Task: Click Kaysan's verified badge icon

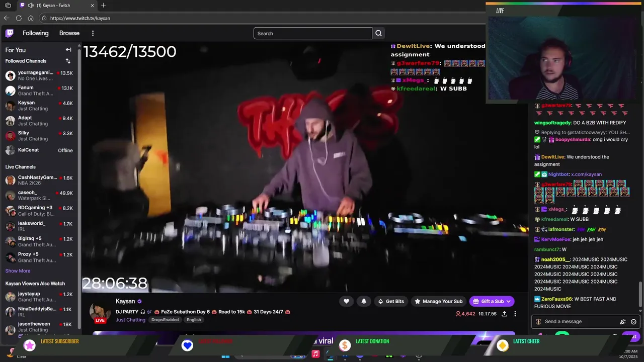Action: pos(139,302)
